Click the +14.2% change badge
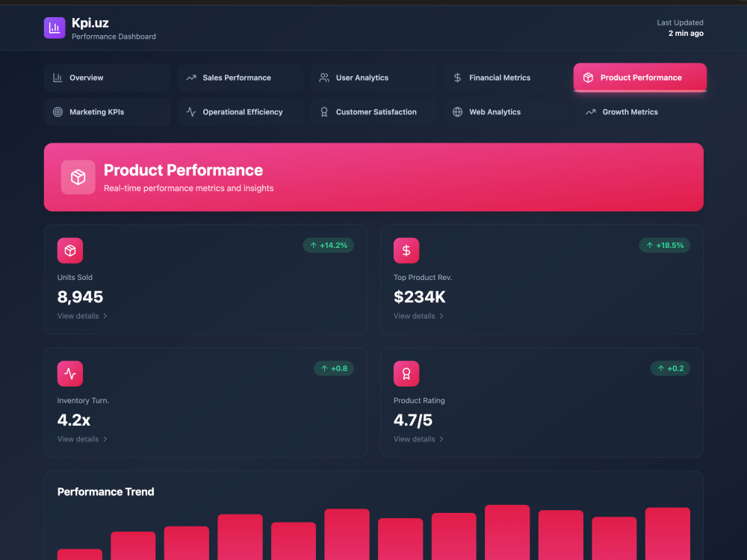Screen dimensions: 747x560 328,245
